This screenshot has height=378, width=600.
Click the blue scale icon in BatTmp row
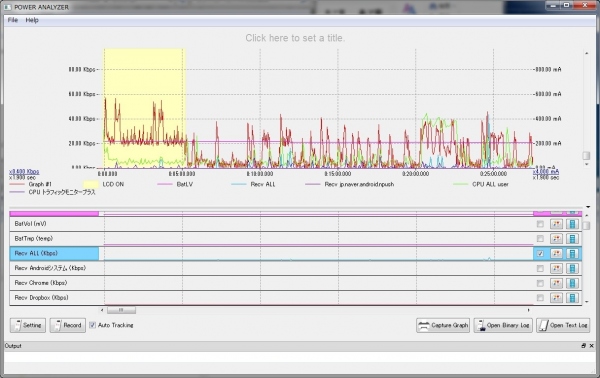(572, 239)
